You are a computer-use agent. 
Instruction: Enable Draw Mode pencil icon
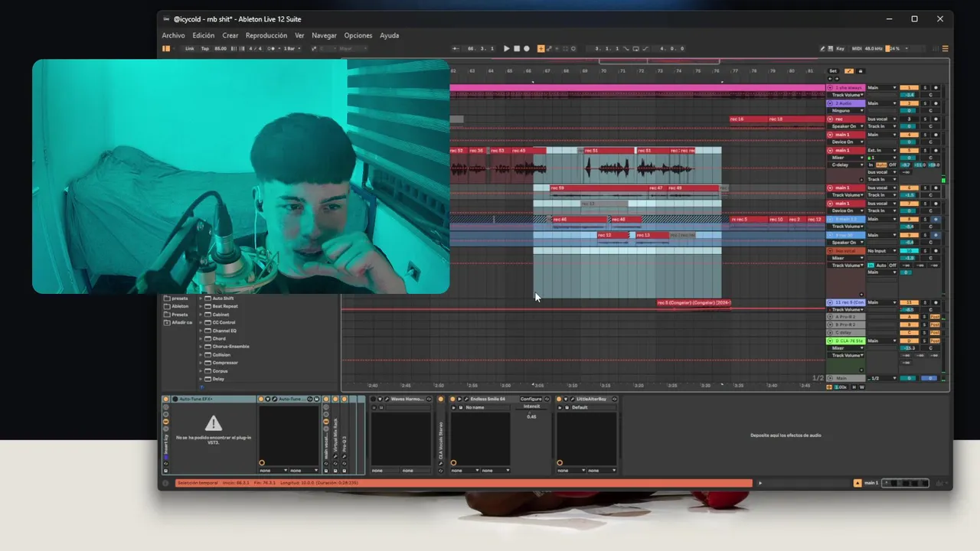(x=822, y=48)
